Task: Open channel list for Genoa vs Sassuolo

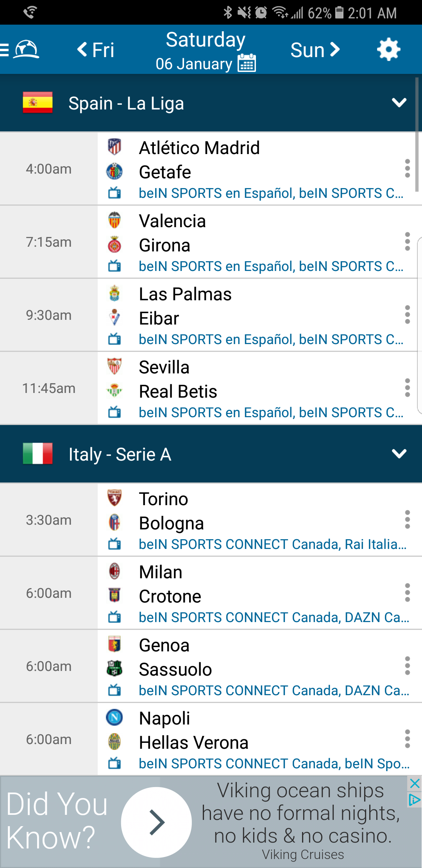Action: 274,690
